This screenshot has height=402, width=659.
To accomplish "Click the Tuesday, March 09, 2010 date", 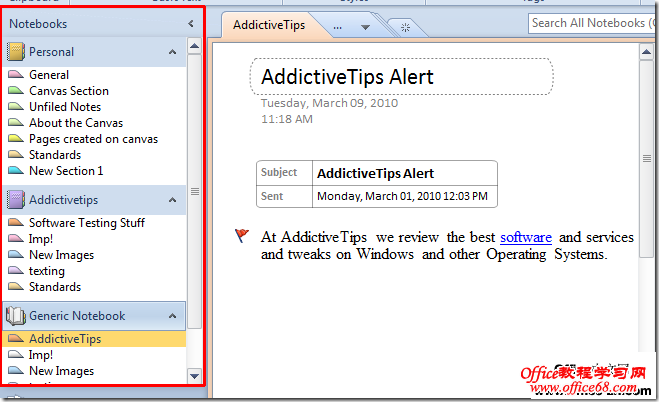I will tap(329, 103).
